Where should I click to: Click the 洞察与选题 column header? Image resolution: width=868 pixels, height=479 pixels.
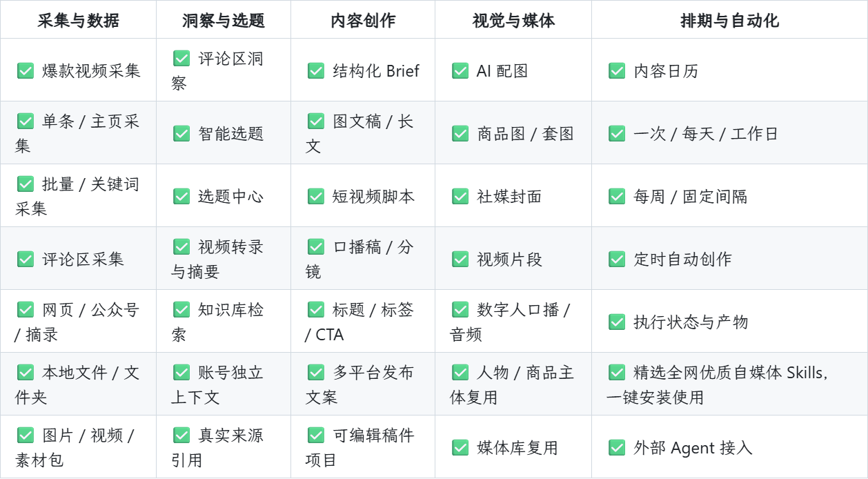(224, 20)
